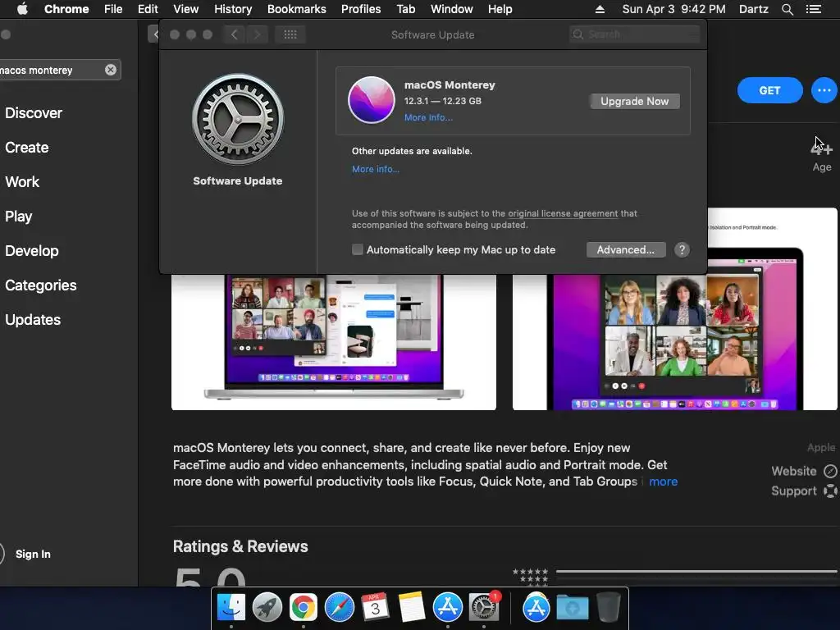Open Advanced... options
The image size is (840, 630).
[626, 249]
